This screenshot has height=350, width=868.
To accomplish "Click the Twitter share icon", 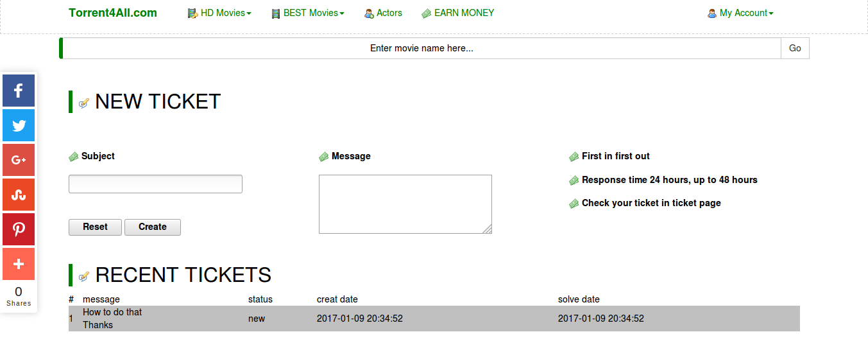I will tap(19, 125).
